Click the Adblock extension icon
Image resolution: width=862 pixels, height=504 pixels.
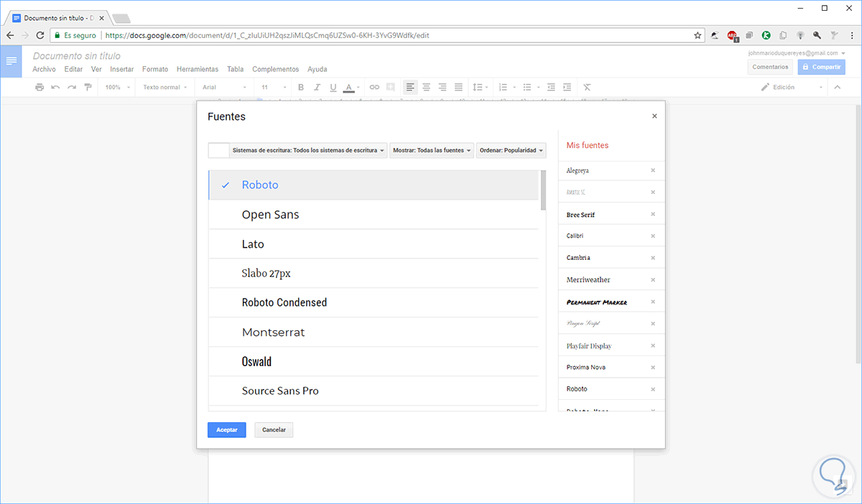click(732, 34)
